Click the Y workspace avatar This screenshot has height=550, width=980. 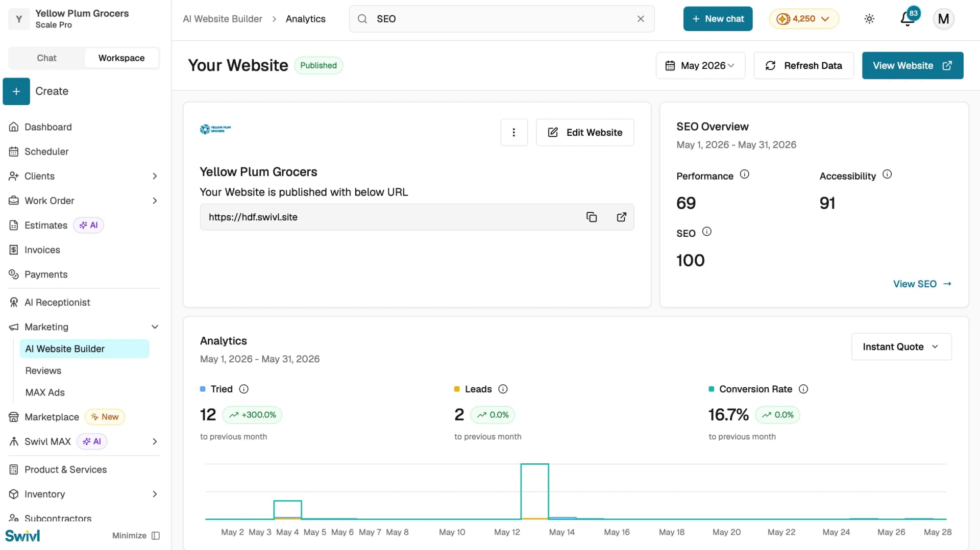click(19, 19)
